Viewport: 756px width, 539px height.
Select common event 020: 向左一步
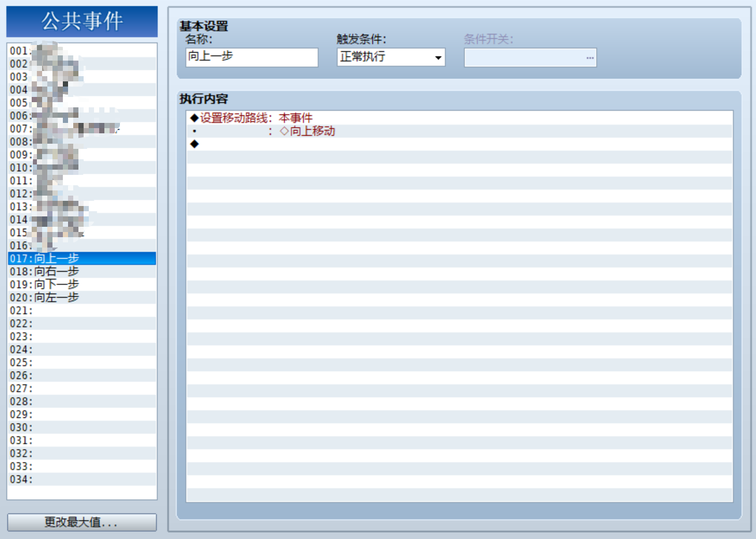tap(82, 297)
